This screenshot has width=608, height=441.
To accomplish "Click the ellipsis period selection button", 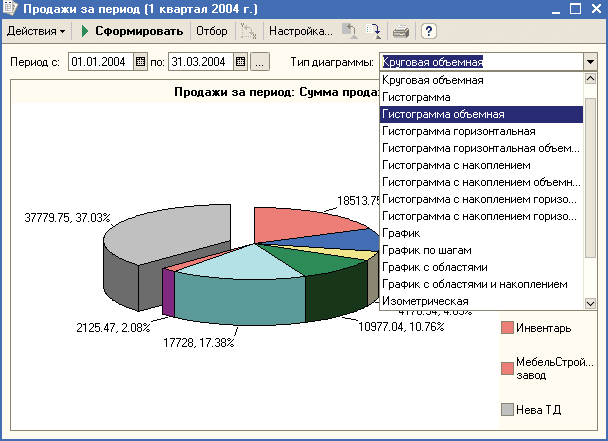I will tap(260, 62).
